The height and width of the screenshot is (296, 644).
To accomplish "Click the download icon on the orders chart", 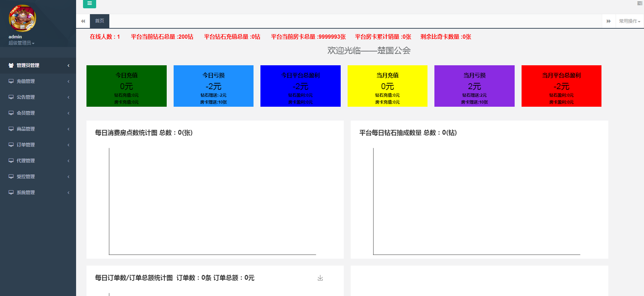I will 320,278.
